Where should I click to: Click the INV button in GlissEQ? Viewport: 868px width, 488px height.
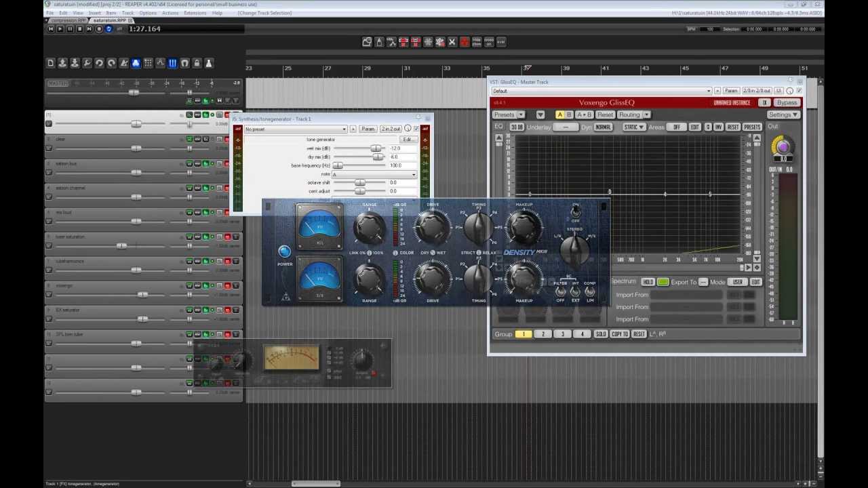[719, 127]
